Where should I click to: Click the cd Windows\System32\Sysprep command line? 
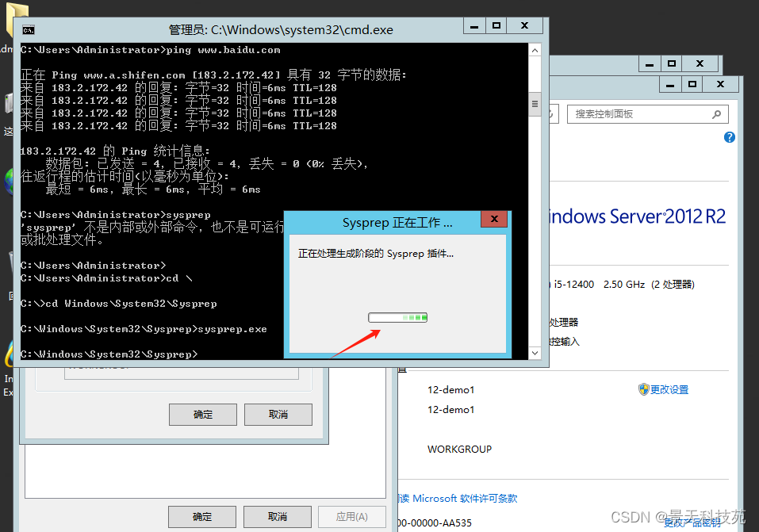pos(119,304)
